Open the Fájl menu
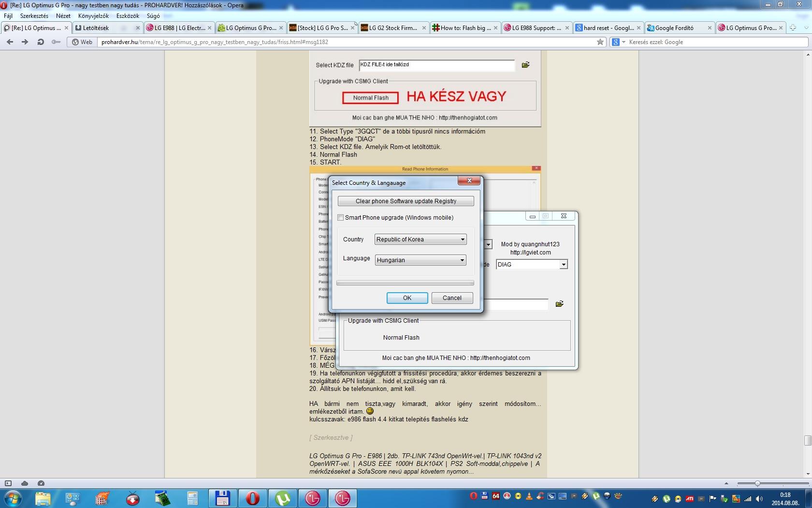 (8, 16)
